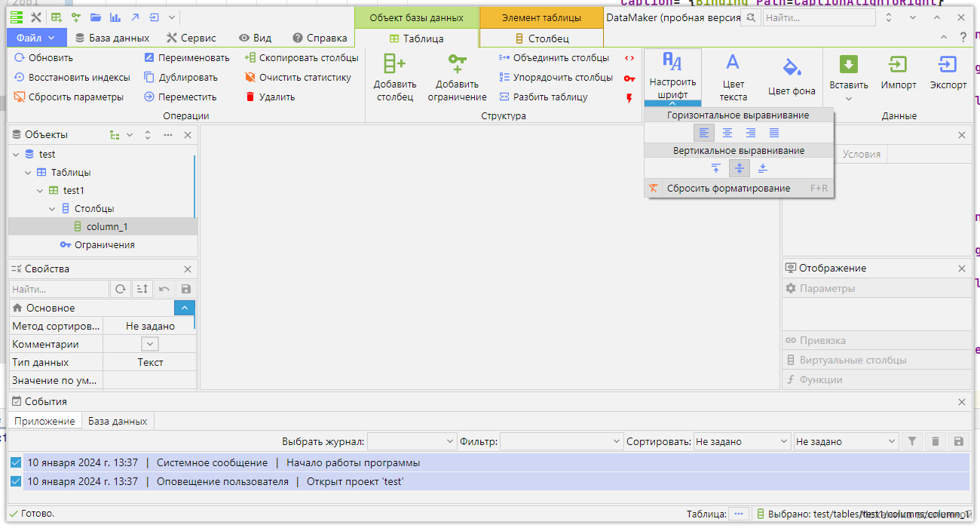Click Добавить столбец large button

(x=394, y=77)
